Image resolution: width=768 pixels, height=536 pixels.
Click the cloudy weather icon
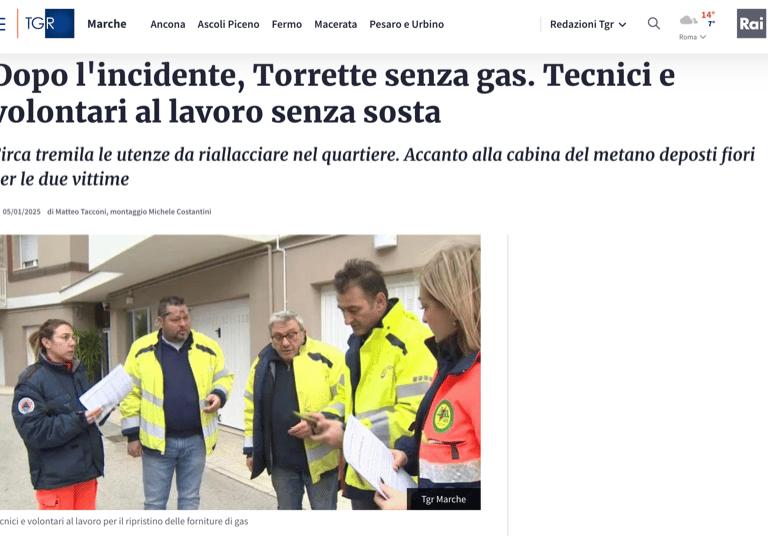[688, 20]
